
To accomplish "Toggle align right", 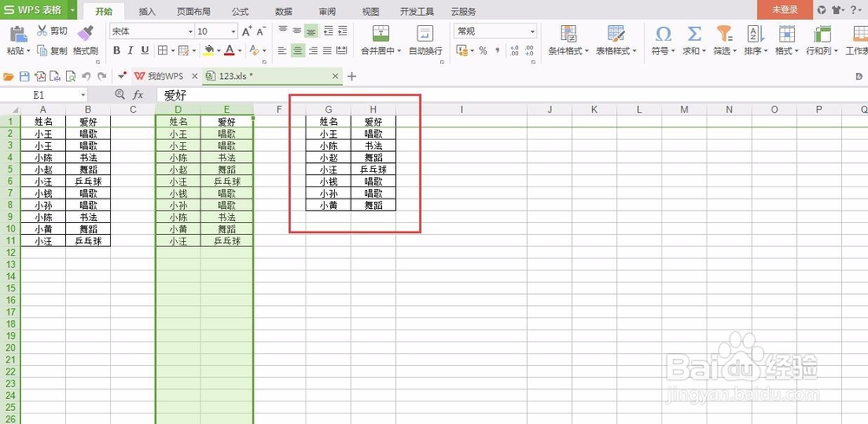I will tap(313, 51).
